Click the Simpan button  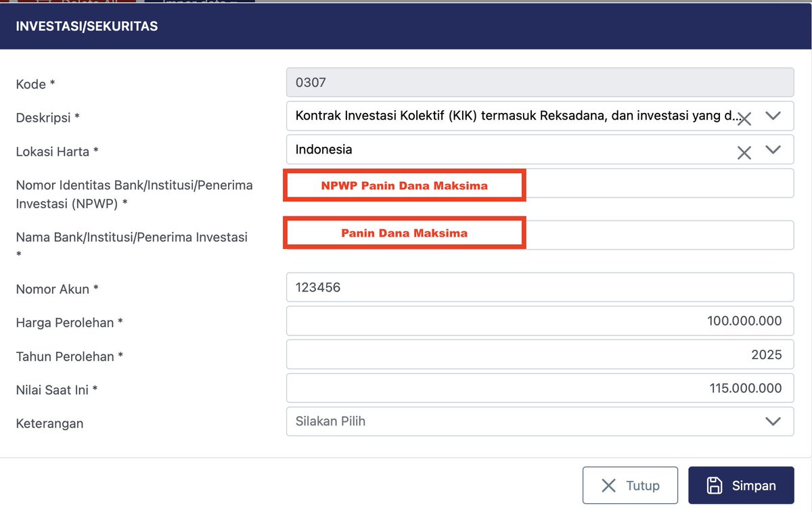(x=741, y=486)
